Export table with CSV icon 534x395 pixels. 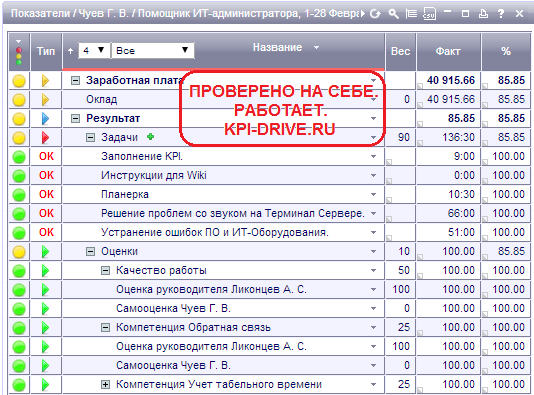pos(429,14)
